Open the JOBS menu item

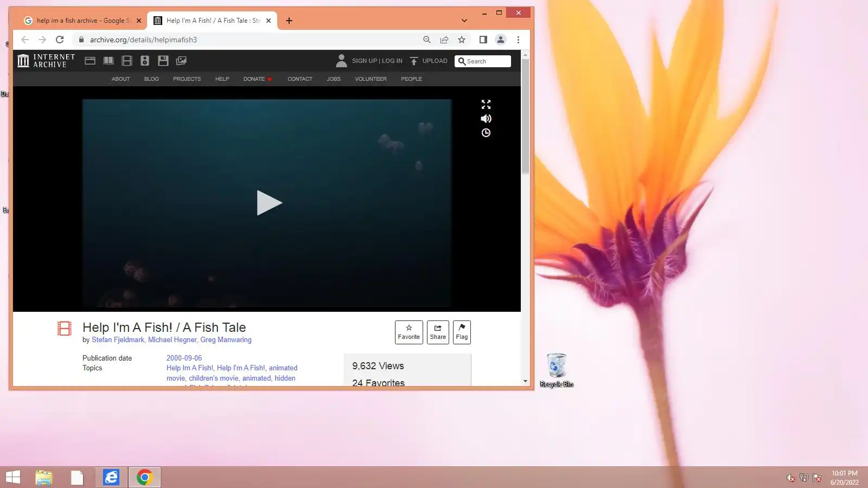point(334,79)
